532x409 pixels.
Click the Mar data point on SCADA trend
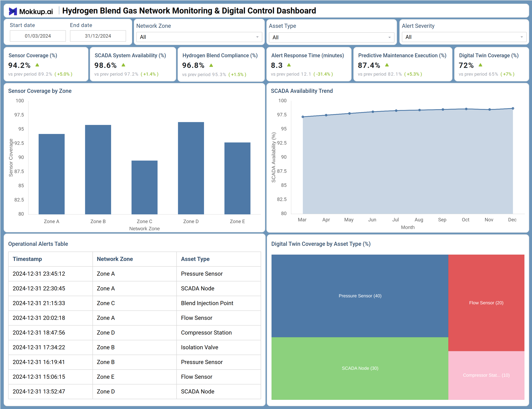click(303, 117)
